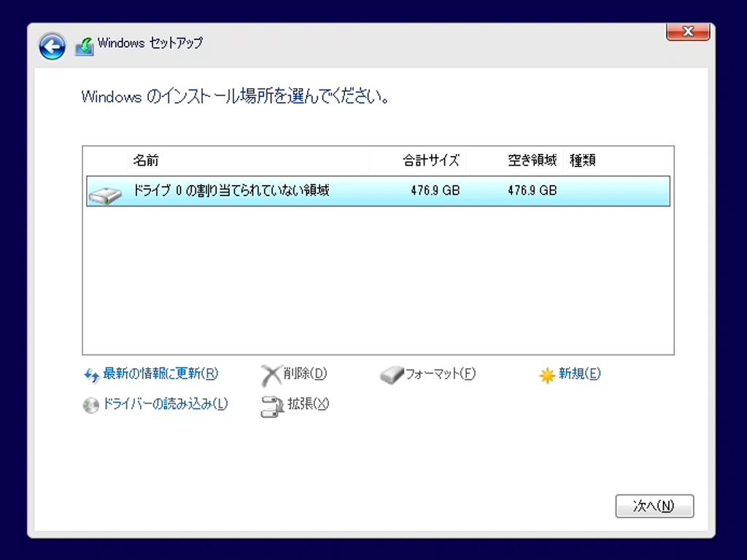Select ドライブ 0 の割り当てられていない領域 row
This screenshot has height=560, width=747.
[379, 191]
